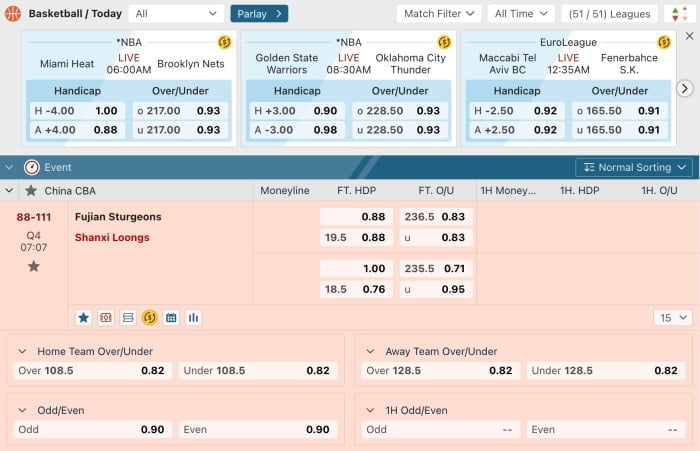This screenshot has width=700, height=451.
Task: Select under 228.50 odds 0.93
Action: point(400,130)
